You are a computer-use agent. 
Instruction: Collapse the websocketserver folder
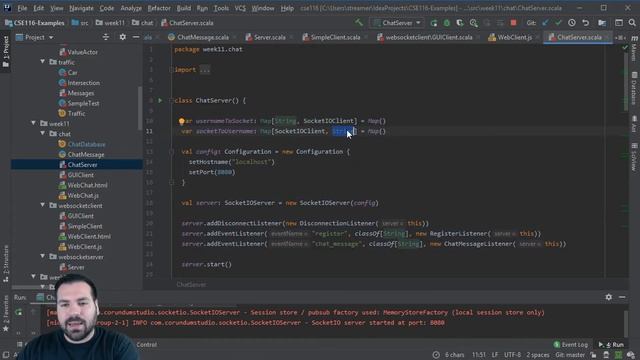pos(43,257)
